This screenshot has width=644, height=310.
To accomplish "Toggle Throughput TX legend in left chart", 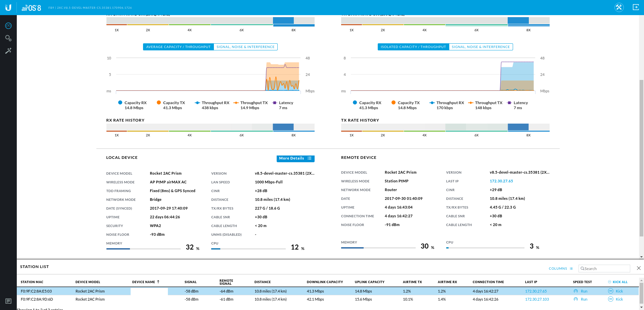I will (250, 103).
